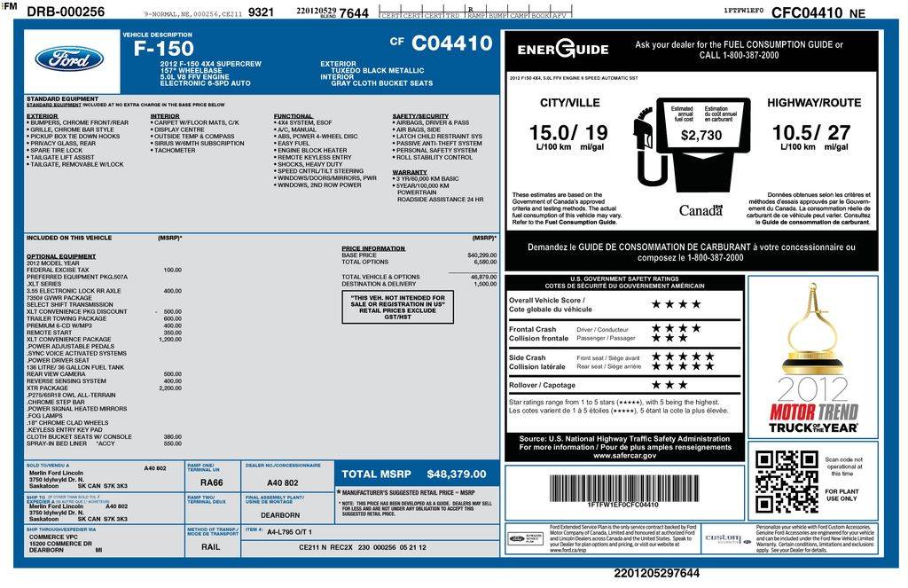
Task: Click ENGINE BLOCK HEATER feature
Action: click(x=310, y=151)
